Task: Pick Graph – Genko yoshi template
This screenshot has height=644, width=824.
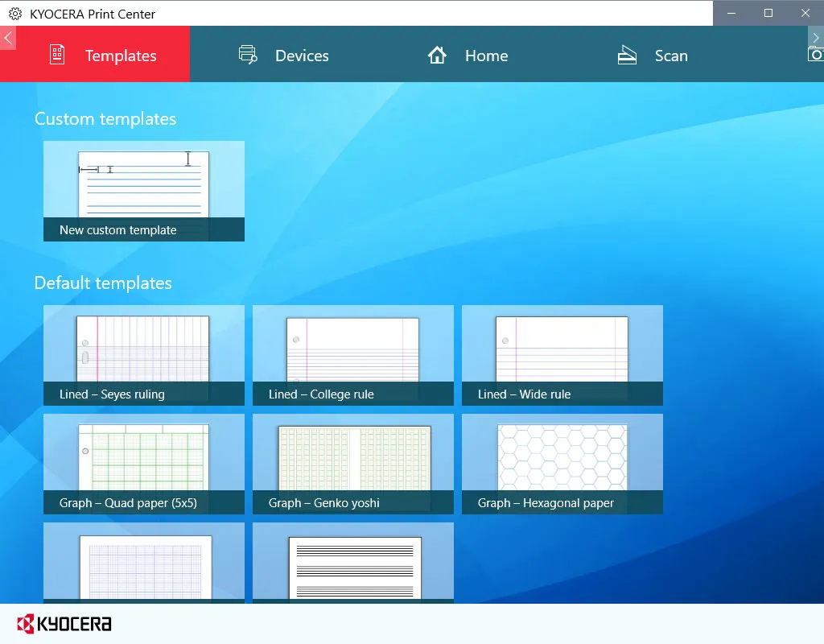Action: click(353, 464)
